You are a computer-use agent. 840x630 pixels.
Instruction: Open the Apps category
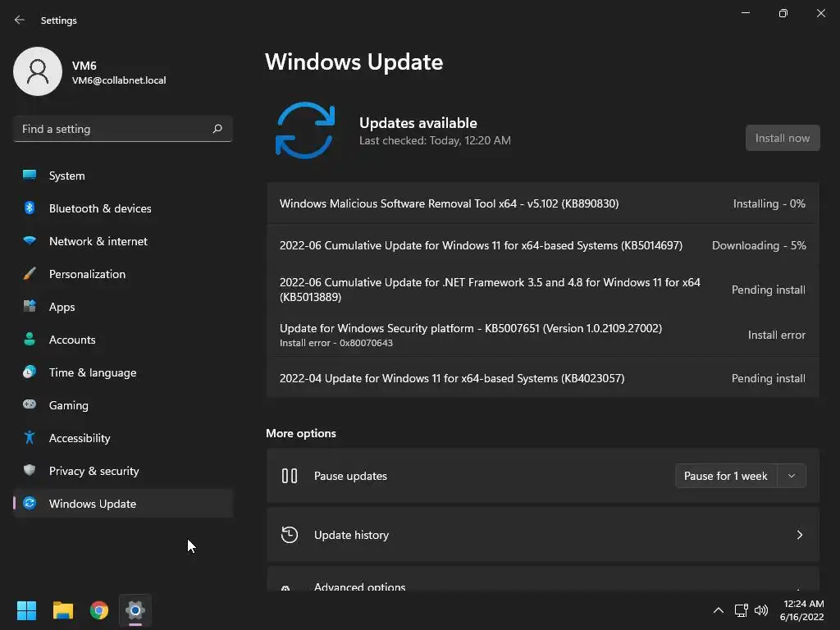[123, 307]
